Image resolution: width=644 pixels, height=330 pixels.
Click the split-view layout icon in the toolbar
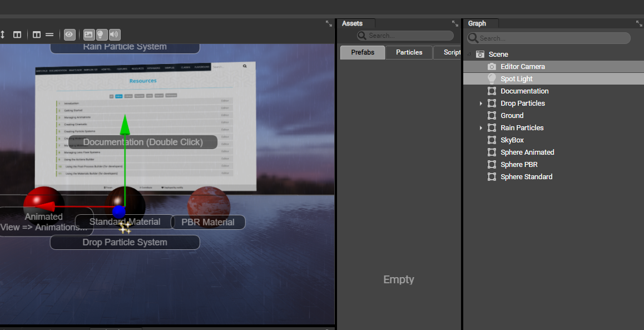click(37, 35)
